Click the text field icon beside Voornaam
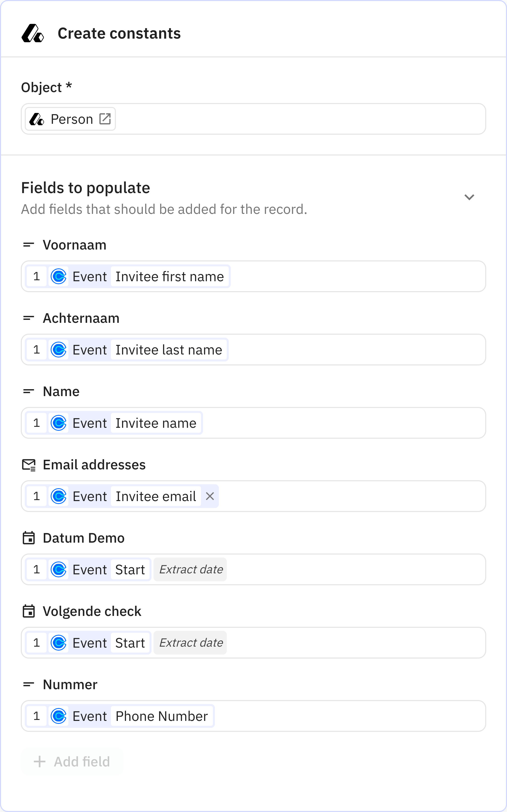This screenshot has width=507, height=812. coord(28,244)
